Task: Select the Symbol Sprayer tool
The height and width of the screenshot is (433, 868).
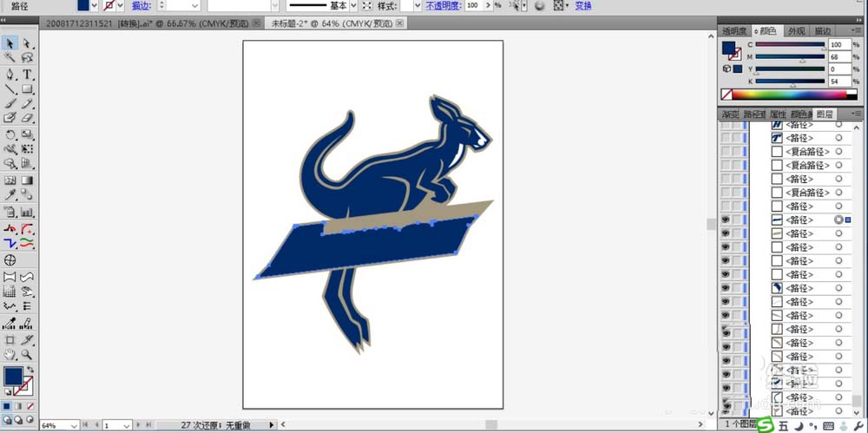Action: (10, 212)
